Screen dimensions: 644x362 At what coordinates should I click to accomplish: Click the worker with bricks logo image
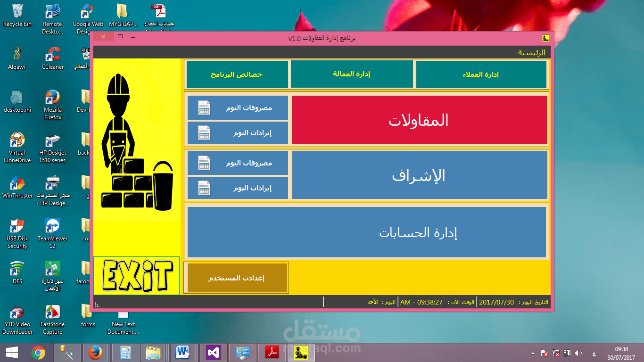(137, 140)
